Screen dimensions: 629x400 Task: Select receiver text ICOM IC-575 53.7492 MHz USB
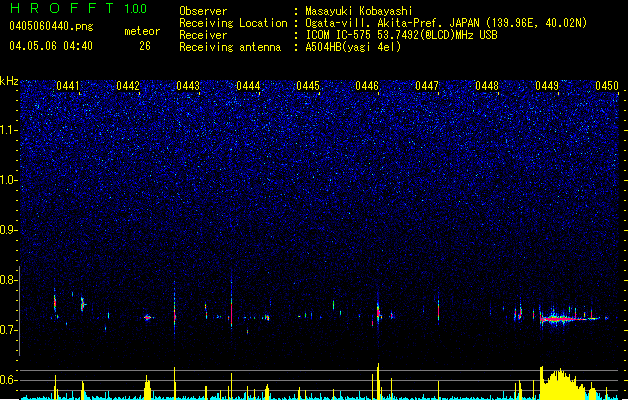tap(402, 35)
